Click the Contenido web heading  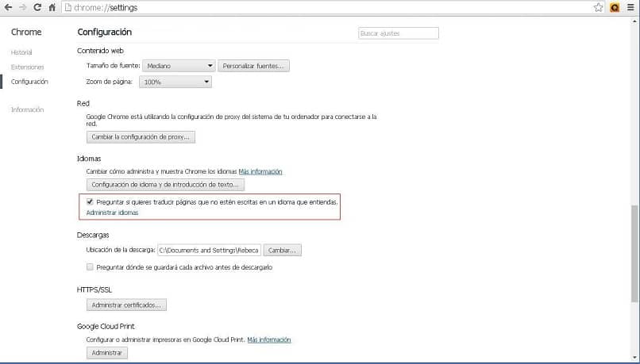(100, 51)
